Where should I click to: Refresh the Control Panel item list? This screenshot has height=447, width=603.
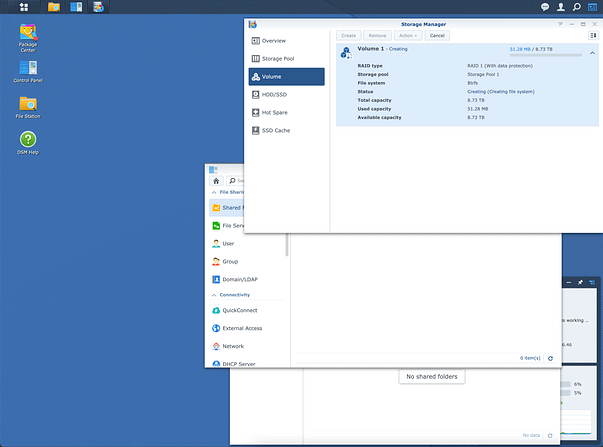point(549,357)
